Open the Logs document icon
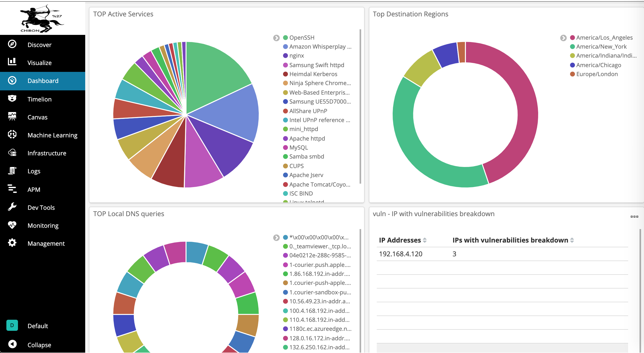This screenshot has height=353, width=644. click(12, 171)
